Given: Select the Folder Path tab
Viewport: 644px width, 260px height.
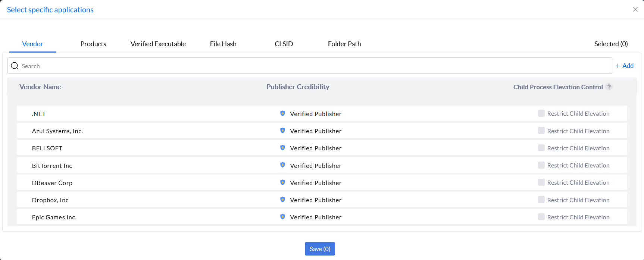Looking at the screenshot, I should point(344,44).
